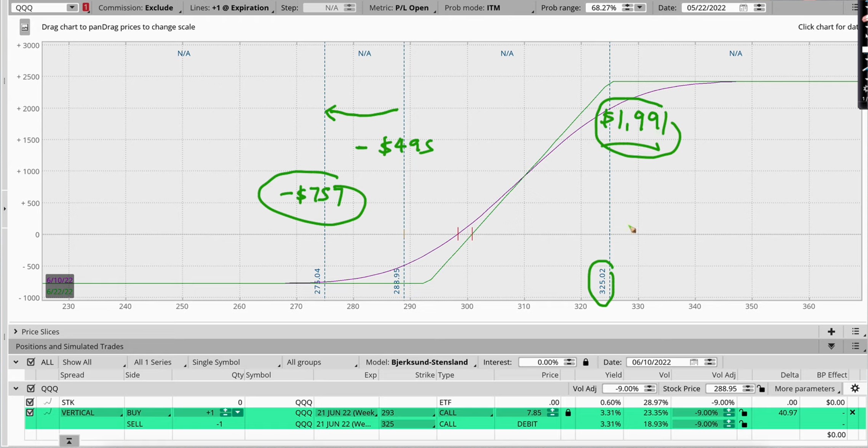
Task: Open the Prob range dropdown arrow
Action: [640, 8]
